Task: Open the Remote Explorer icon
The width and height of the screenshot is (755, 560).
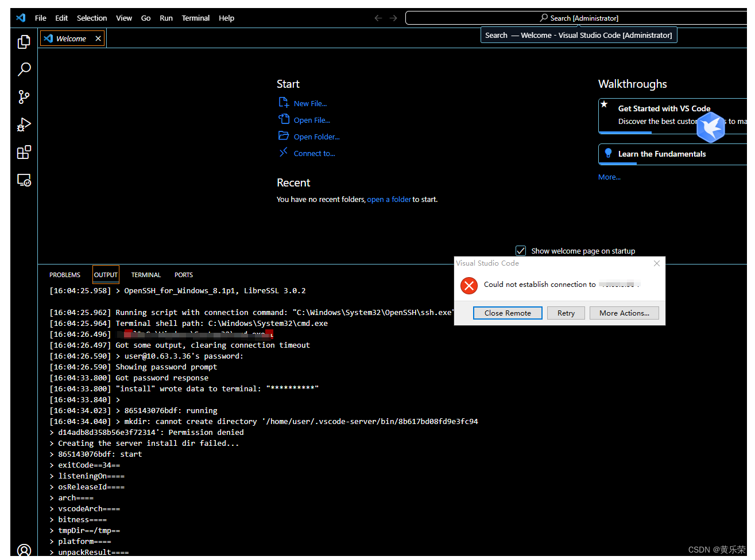Action: [24, 180]
